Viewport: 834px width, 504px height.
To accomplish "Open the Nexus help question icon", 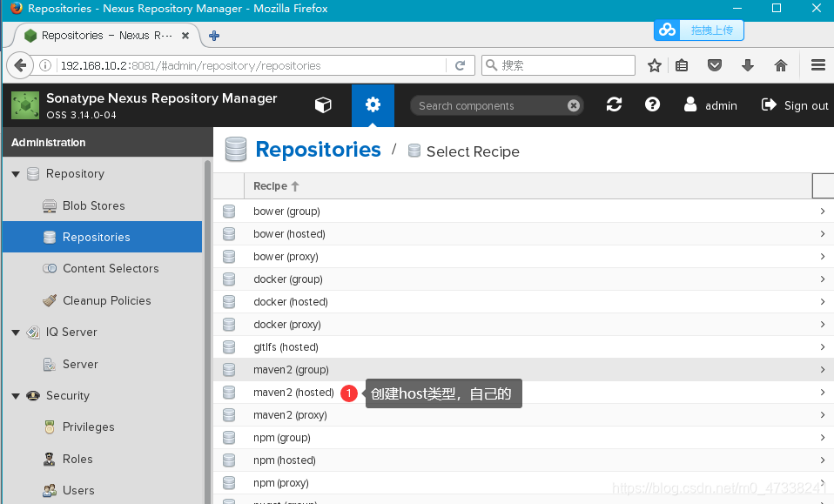I will point(652,104).
